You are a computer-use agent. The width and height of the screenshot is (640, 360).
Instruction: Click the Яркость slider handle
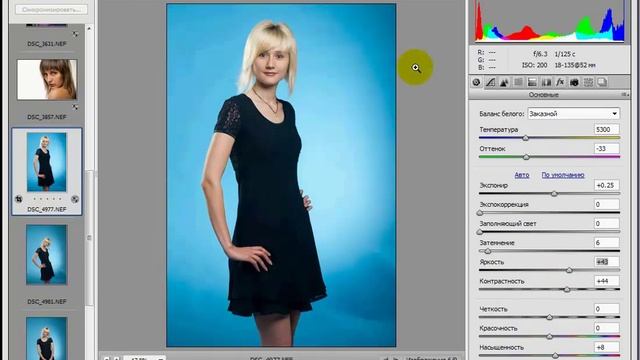569,271
